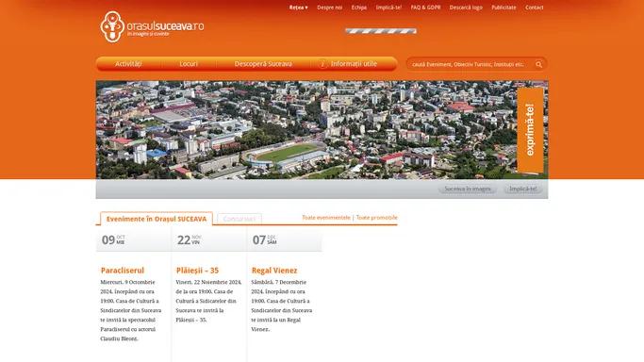The width and height of the screenshot is (644, 362).
Task: Open the Plăieșii – 35 event
Action: [x=197, y=271]
